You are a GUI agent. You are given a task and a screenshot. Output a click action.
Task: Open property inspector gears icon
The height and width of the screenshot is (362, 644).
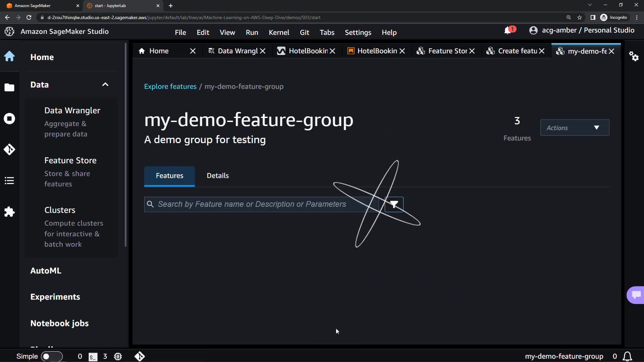tap(634, 56)
